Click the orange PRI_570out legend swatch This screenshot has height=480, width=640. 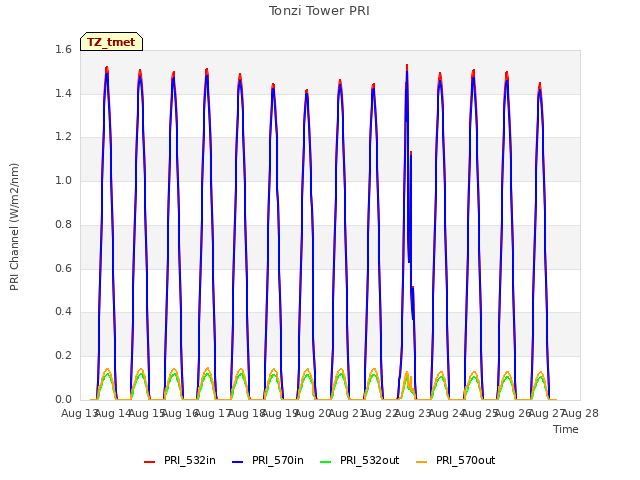click(x=422, y=462)
